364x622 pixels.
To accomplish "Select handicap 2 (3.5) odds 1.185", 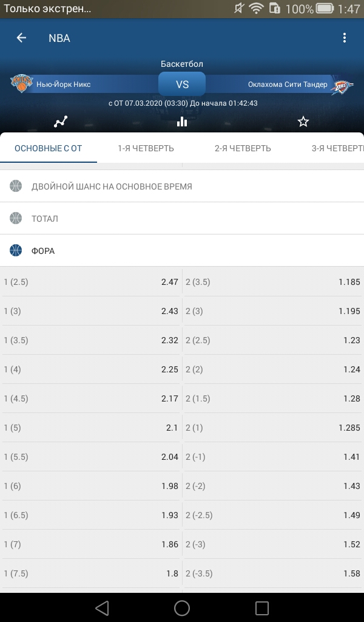I will pos(273,282).
